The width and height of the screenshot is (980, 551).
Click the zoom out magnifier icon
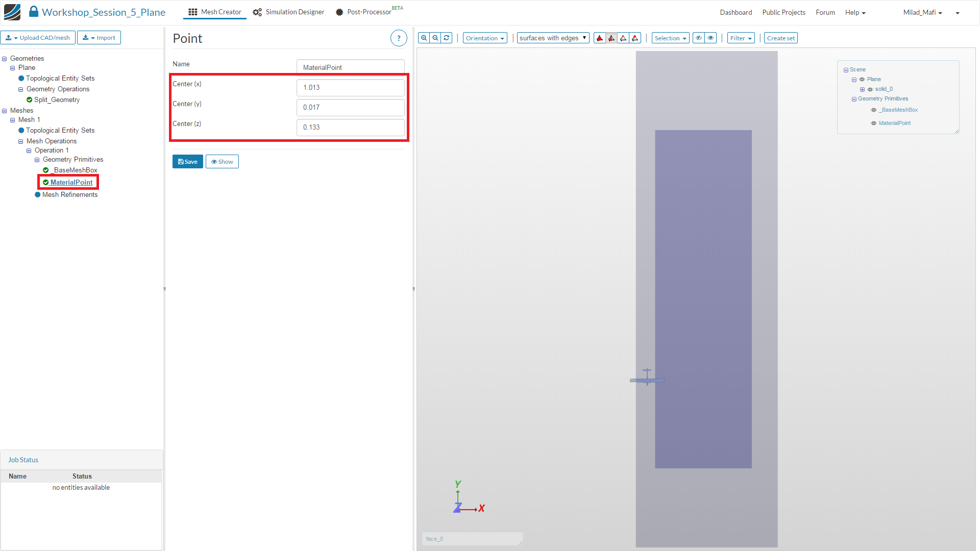click(435, 38)
